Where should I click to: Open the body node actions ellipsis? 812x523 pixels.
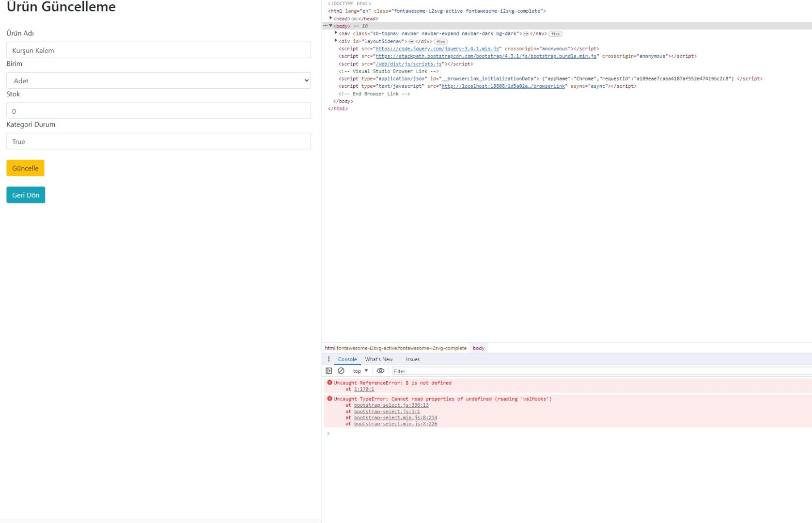pos(326,26)
